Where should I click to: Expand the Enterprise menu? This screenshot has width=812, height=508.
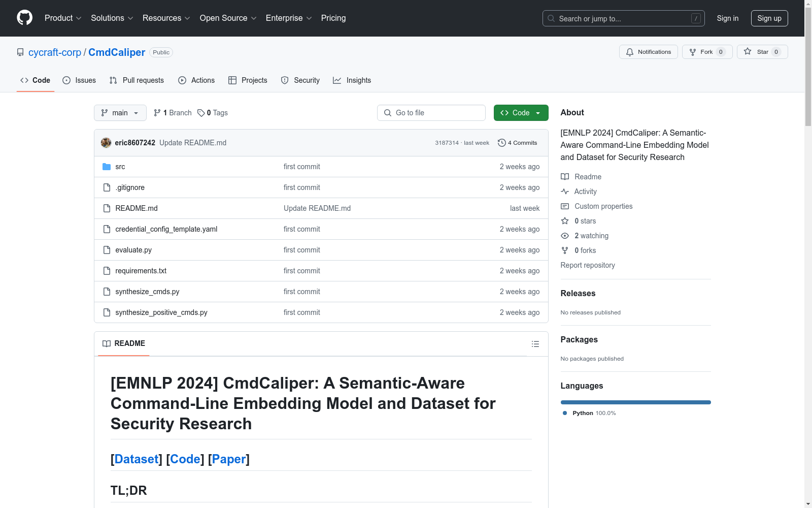[289, 18]
